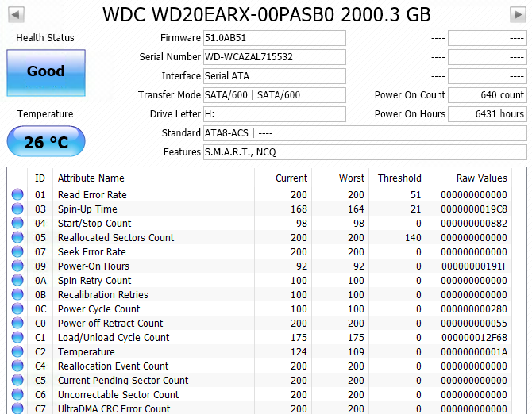This screenshot has width=532, height=414.
Task: Click the status orb for Current Pending Sector Count
Action: point(17,380)
